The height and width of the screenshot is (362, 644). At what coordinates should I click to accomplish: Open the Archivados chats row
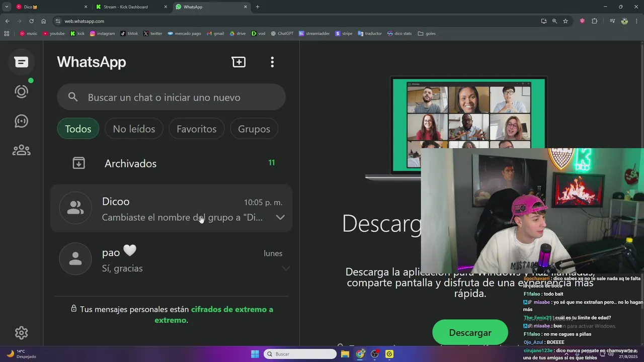pyautogui.click(x=171, y=163)
